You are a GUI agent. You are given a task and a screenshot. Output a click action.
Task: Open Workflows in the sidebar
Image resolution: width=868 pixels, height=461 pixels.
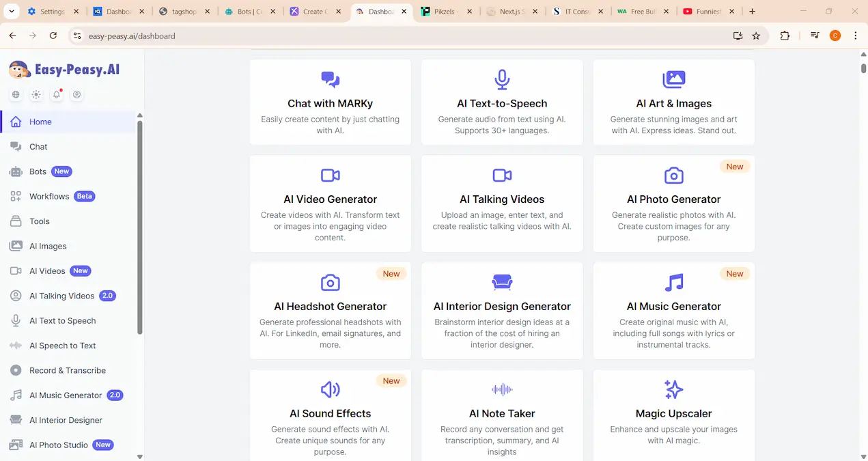[x=49, y=197]
